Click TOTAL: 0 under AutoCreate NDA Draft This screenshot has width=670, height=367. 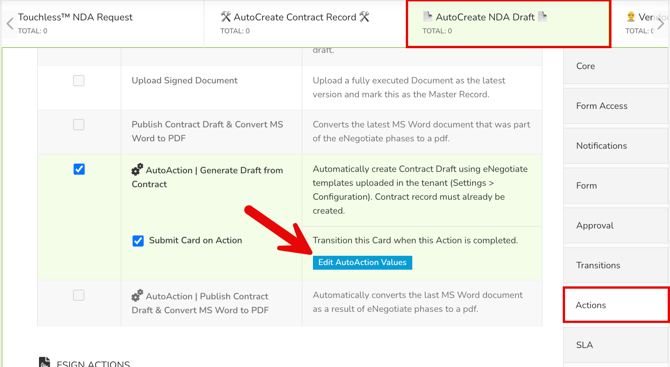coord(437,31)
